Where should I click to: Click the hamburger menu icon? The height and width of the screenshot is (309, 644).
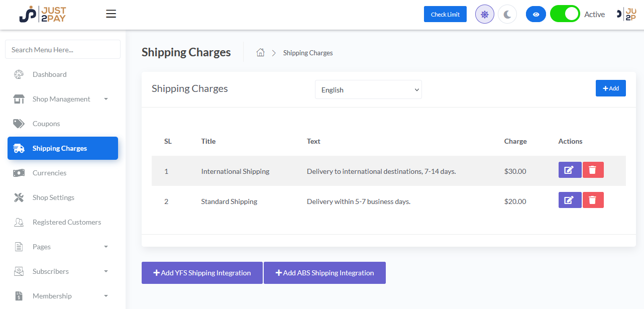[x=111, y=14]
